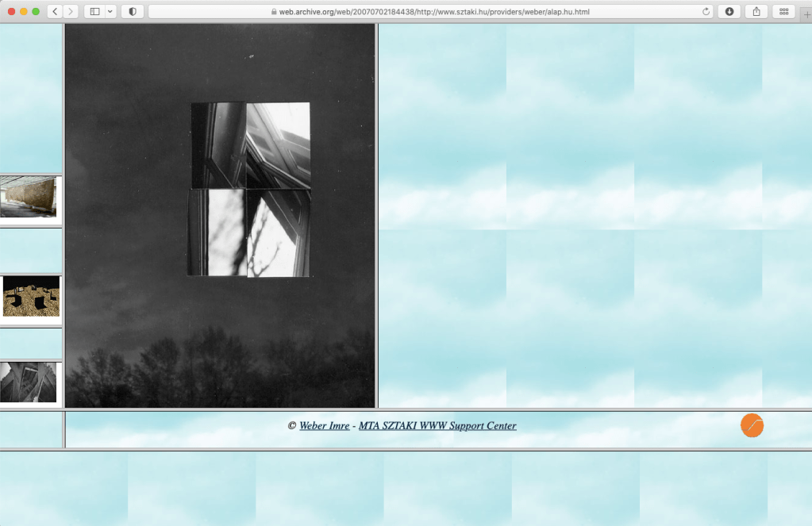Open the sidebar options dropdown chevron
This screenshot has width=812, height=526.
(110, 11)
